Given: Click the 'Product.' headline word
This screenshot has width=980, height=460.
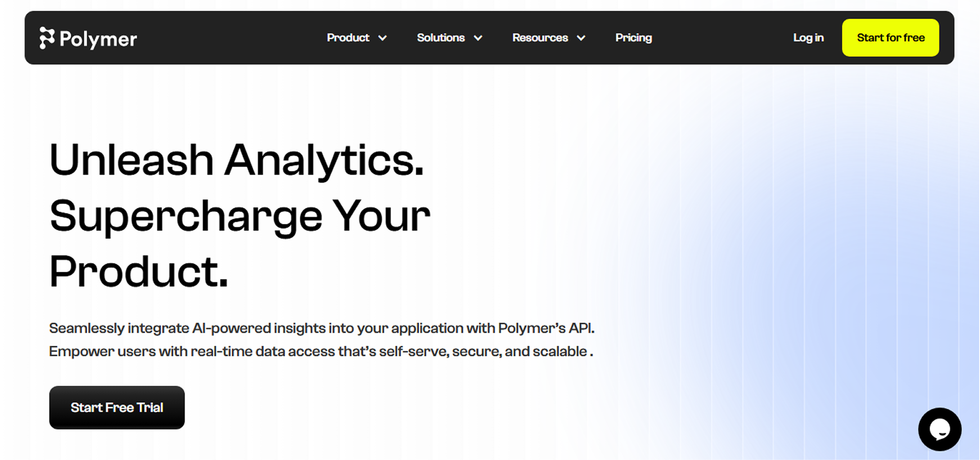Looking at the screenshot, I should tap(138, 271).
